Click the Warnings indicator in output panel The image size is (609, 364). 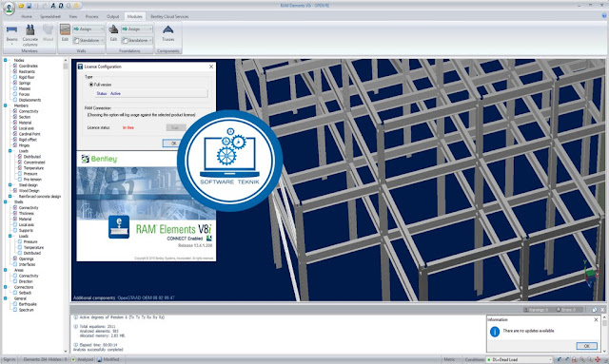[x=536, y=310]
